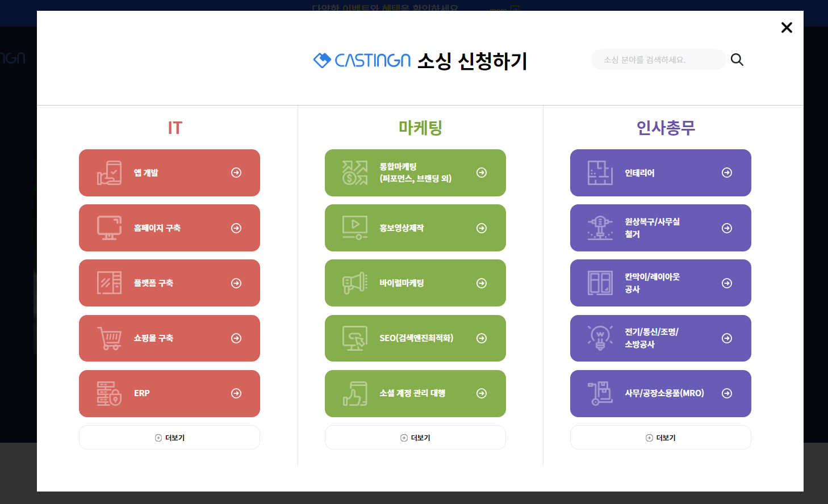
Task: Expand more 마케팅 categories with 더보기
Action: [415, 438]
